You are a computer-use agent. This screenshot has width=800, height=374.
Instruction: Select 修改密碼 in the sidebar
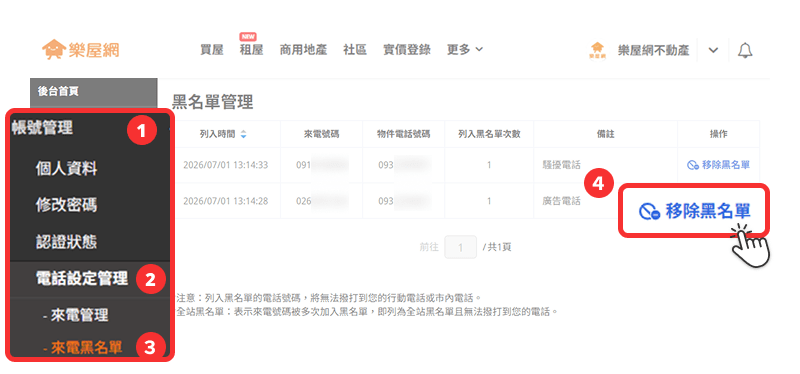[66, 205]
